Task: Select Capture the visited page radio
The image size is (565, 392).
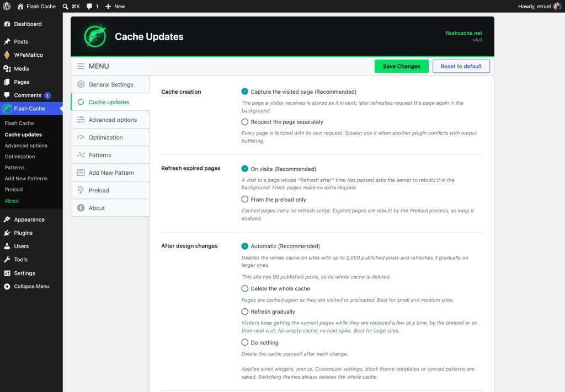Action: click(244, 92)
